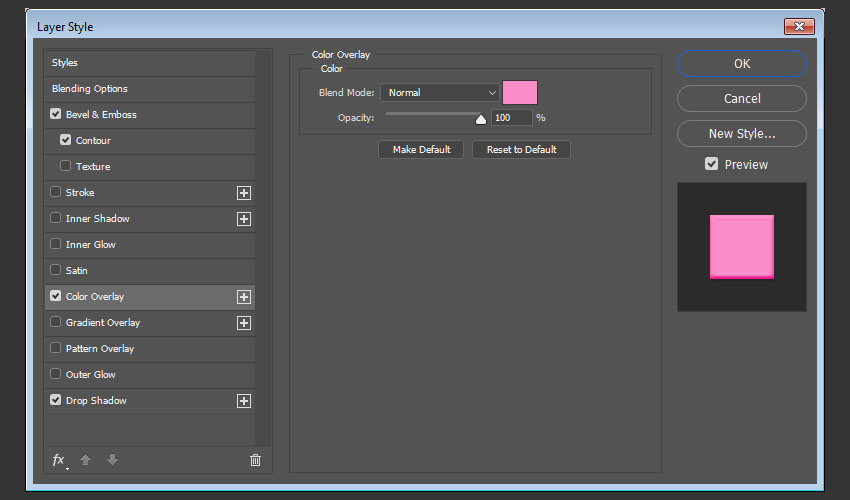Screen dimensions: 850x500
Task: Add another Drop Shadow via plus icon
Action: tap(243, 401)
